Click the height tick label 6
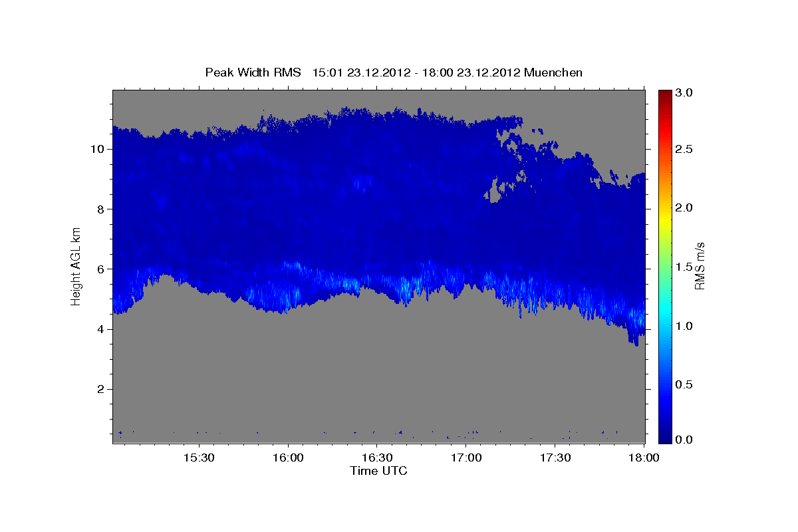The image size is (798, 532). (x=102, y=269)
